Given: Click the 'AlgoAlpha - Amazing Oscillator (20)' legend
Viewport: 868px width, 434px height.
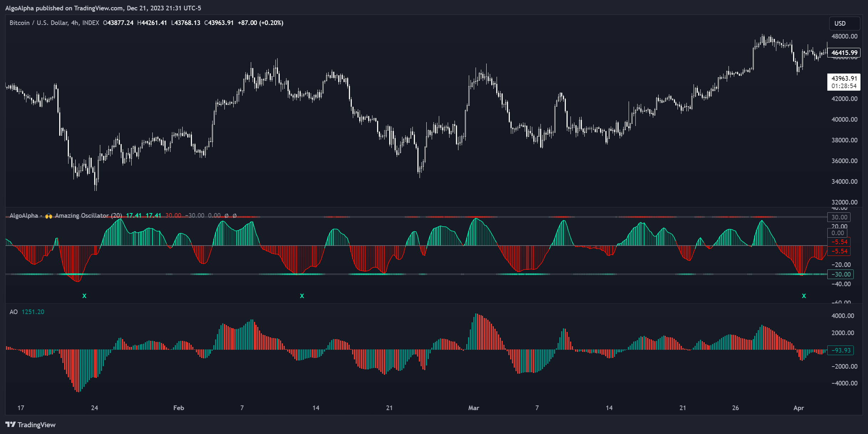Looking at the screenshot, I should (x=66, y=216).
